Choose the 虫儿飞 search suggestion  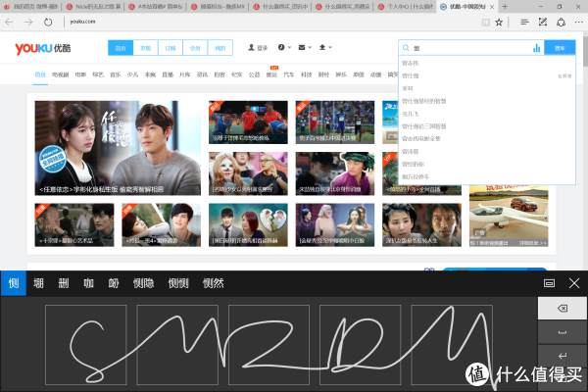[487, 114]
